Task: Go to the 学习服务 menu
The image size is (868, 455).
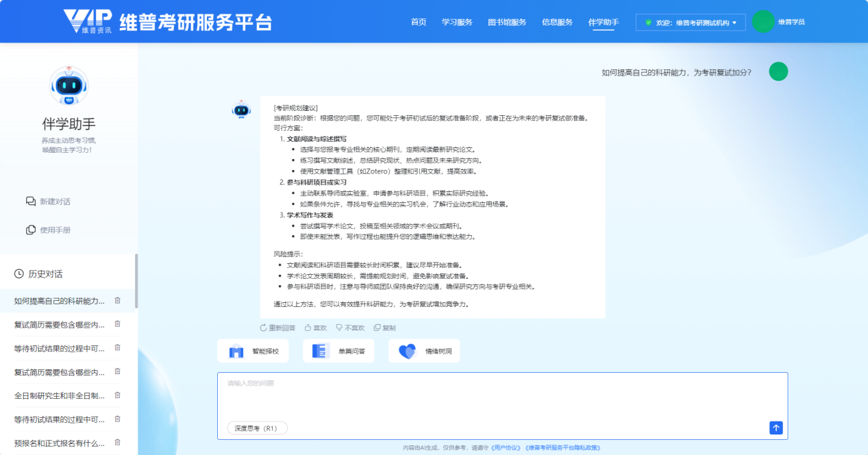Action: coord(457,22)
